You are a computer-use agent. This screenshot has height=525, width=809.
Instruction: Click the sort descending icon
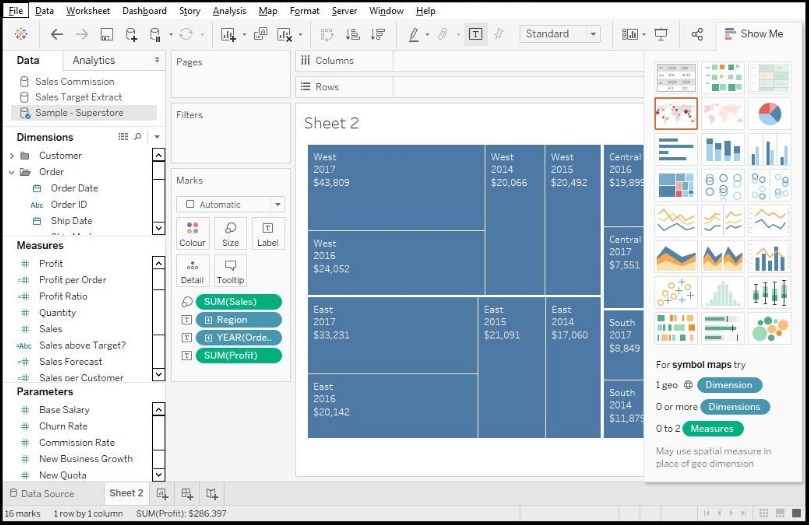click(x=378, y=35)
